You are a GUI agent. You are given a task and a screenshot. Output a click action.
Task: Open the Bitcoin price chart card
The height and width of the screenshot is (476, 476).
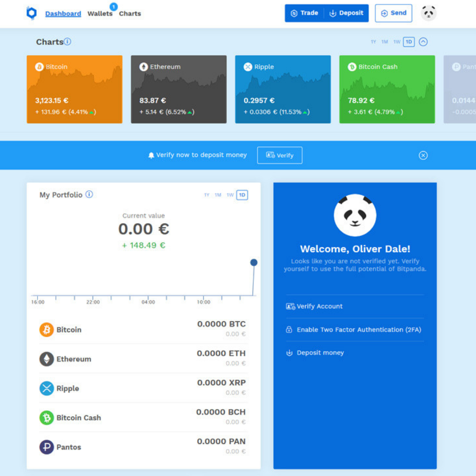tap(74, 89)
